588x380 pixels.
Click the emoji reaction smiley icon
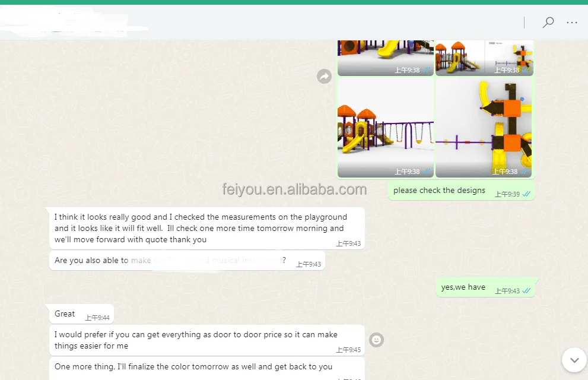(x=376, y=340)
